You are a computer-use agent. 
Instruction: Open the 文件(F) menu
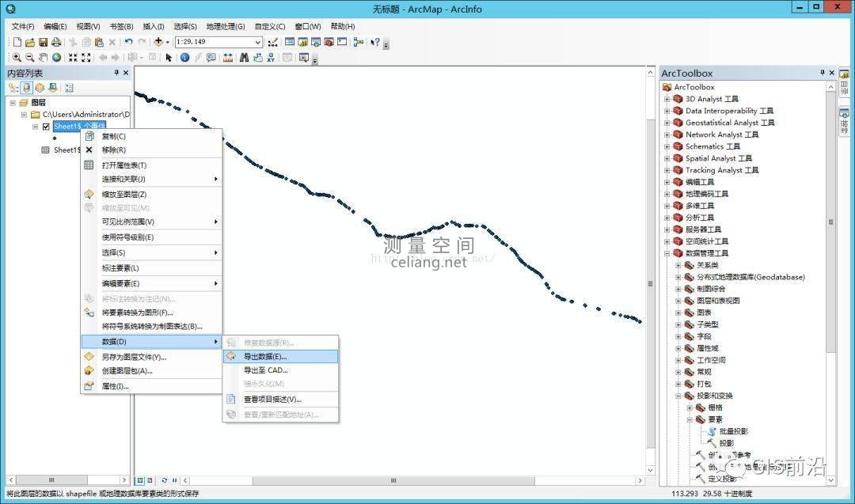[23, 26]
